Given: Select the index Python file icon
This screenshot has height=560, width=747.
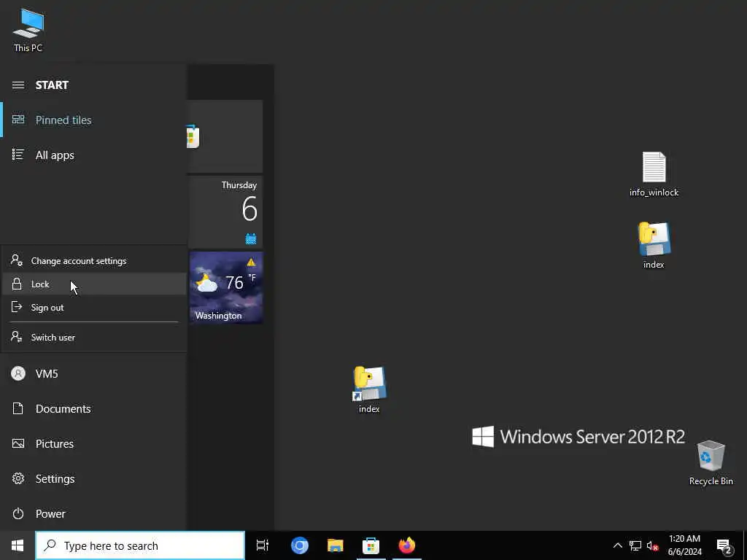Looking at the screenshot, I should pos(654,246).
